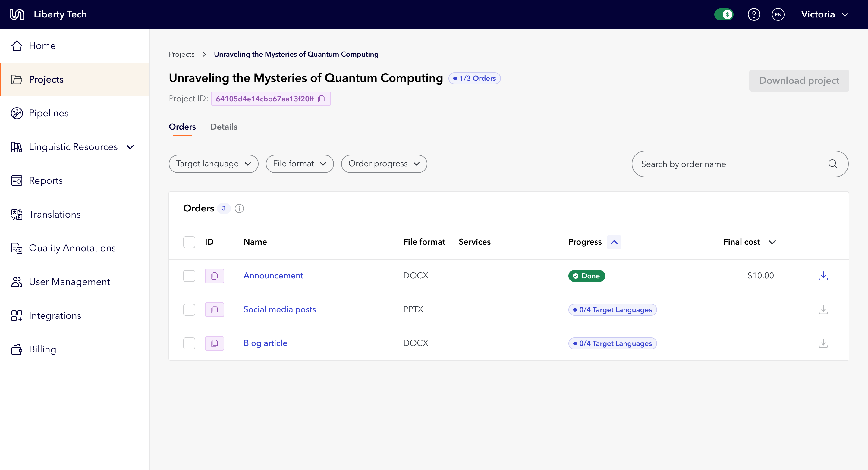Open Billing in the sidebar
The image size is (868, 470).
[75, 349]
